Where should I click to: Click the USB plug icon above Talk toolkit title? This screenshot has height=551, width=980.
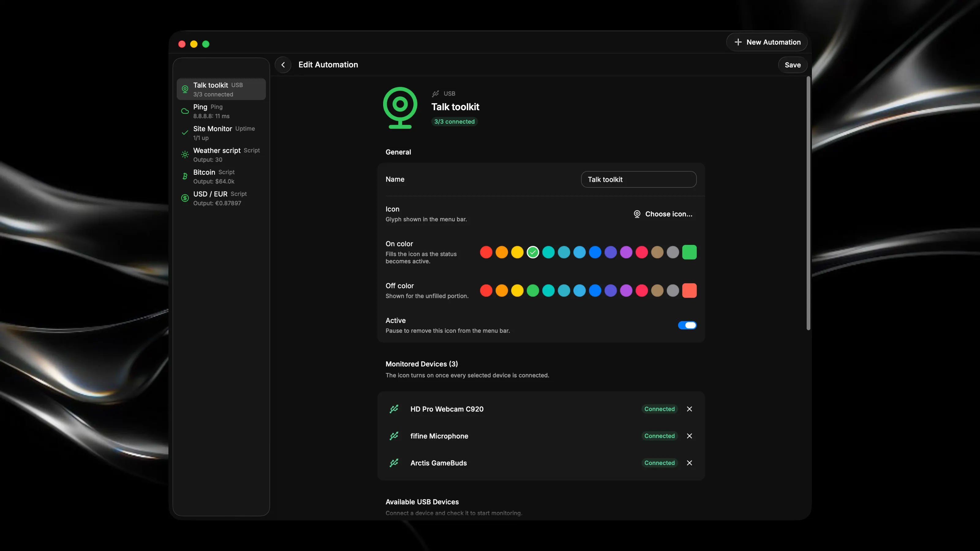tap(435, 94)
